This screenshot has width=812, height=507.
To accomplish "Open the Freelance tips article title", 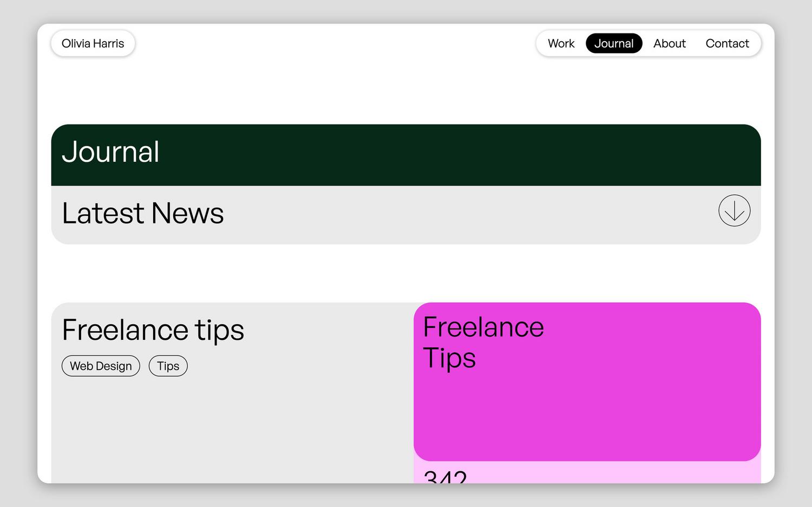I will [x=153, y=330].
